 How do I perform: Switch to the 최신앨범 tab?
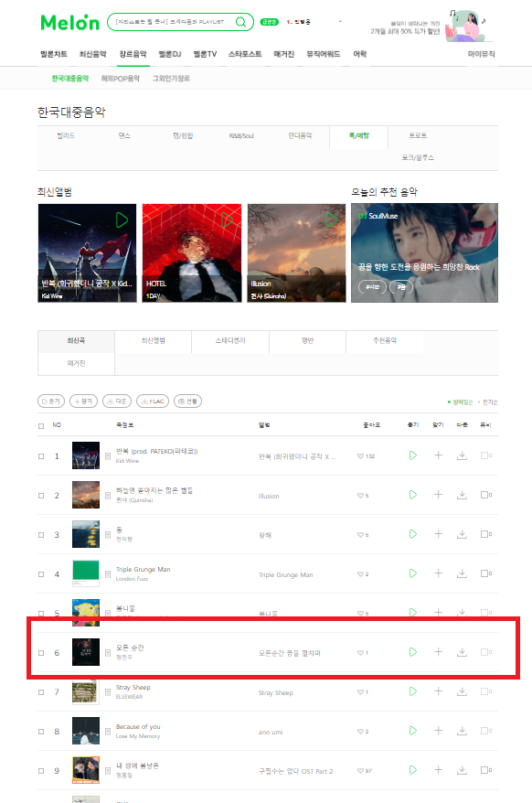[x=153, y=340]
